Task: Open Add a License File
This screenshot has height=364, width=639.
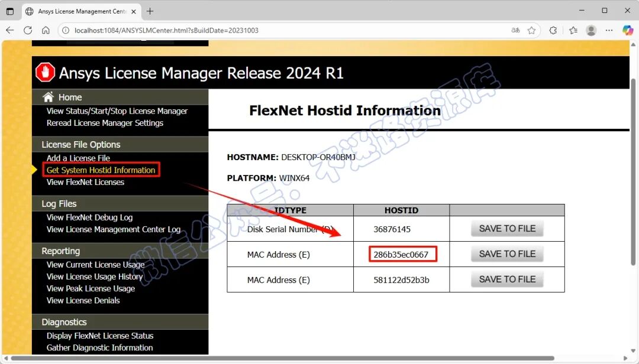Action: [78, 158]
